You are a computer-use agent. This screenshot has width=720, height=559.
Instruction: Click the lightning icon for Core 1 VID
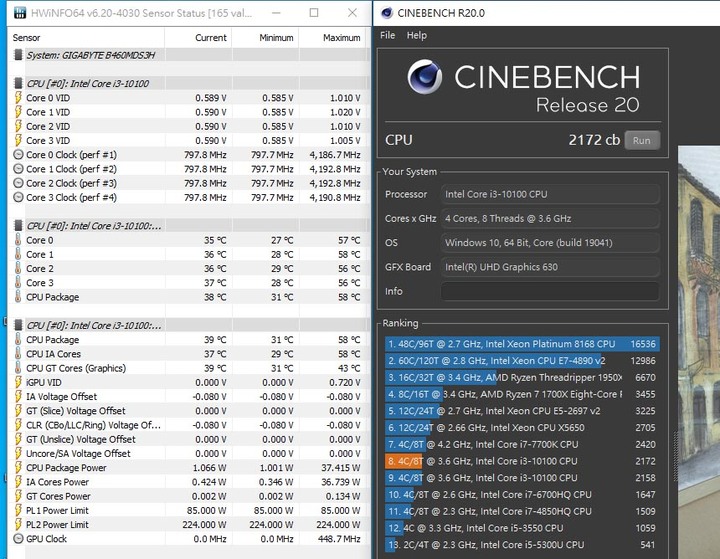tap(18, 112)
